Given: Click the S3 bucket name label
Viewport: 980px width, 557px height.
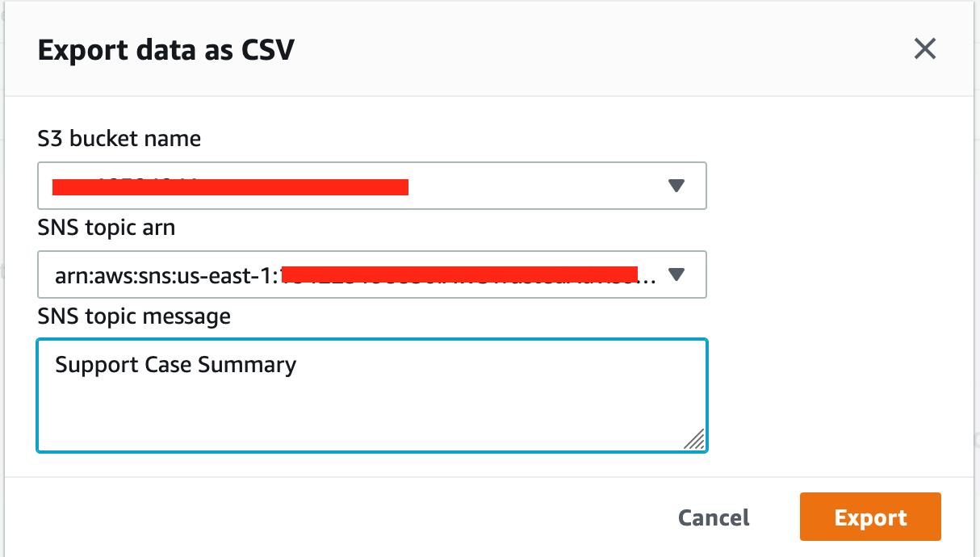Looking at the screenshot, I should [119, 139].
